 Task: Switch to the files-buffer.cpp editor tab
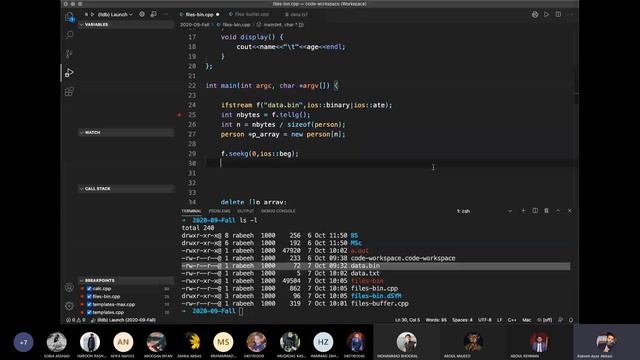coord(249,14)
